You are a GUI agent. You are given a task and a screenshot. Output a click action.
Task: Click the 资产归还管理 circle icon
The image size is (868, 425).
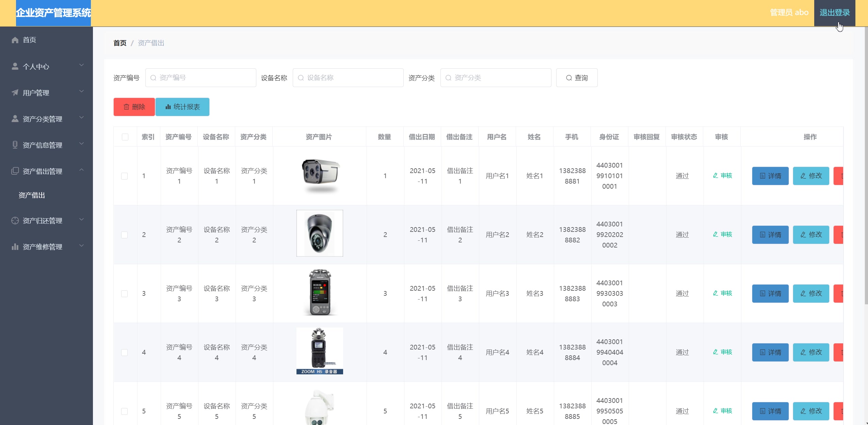tap(15, 220)
